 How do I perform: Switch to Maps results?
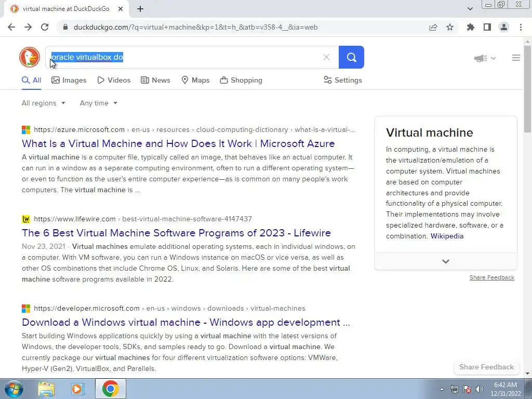point(195,80)
